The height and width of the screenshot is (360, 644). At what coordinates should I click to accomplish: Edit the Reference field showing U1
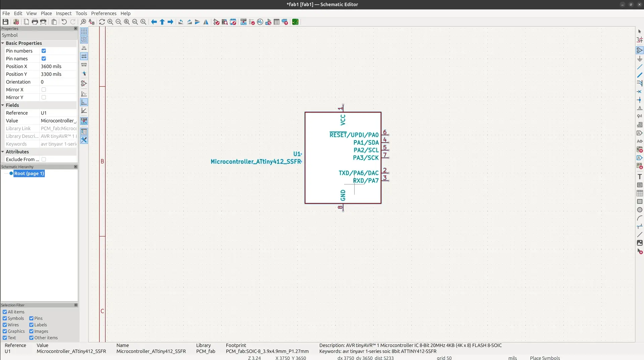click(58, 113)
